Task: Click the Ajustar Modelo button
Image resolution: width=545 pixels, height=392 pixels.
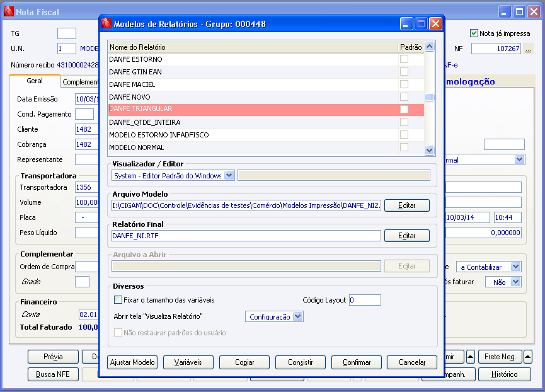Action: [132, 362]
